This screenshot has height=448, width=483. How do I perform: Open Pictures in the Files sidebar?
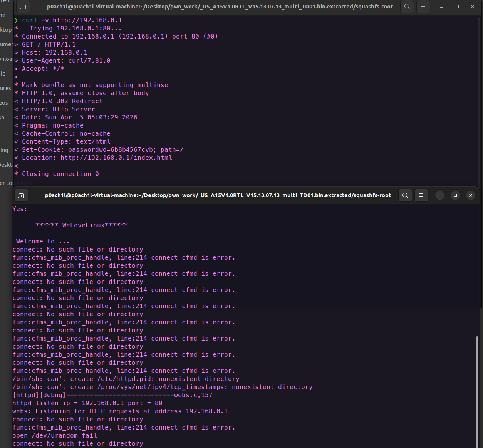point(5,88)
